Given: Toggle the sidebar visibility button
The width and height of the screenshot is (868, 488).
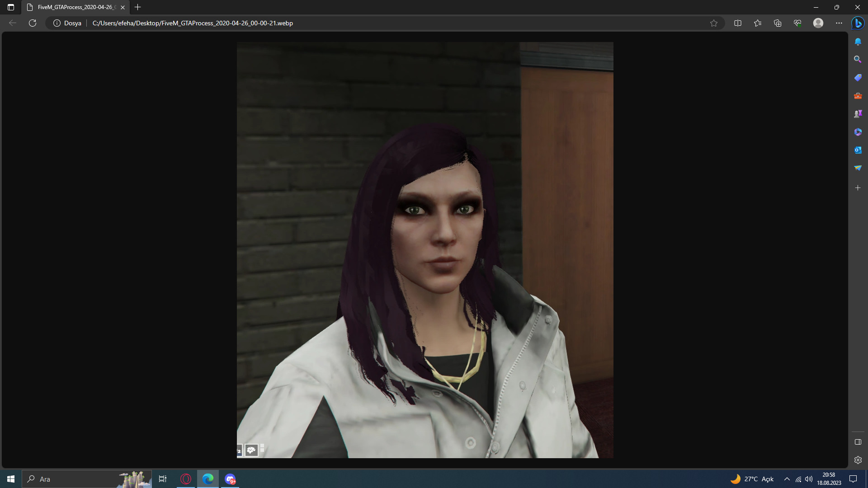Looking at the screenshot, I should click(858, 442).
